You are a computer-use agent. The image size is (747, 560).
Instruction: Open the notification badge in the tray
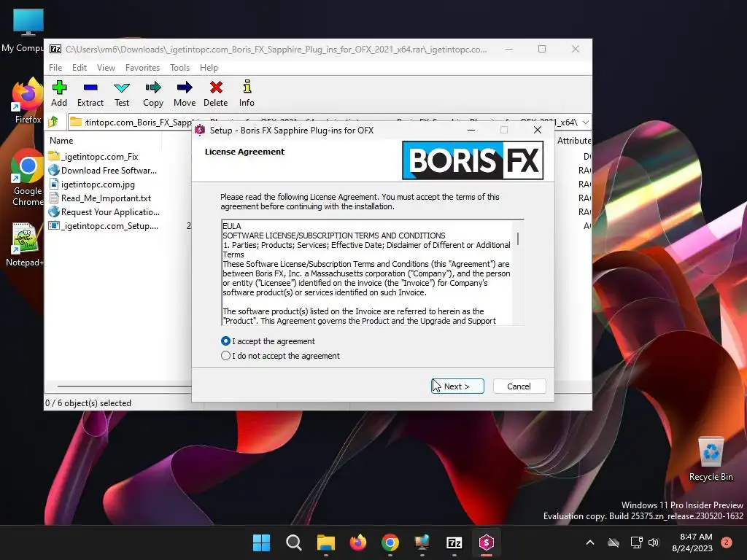[x=726, y=542]
